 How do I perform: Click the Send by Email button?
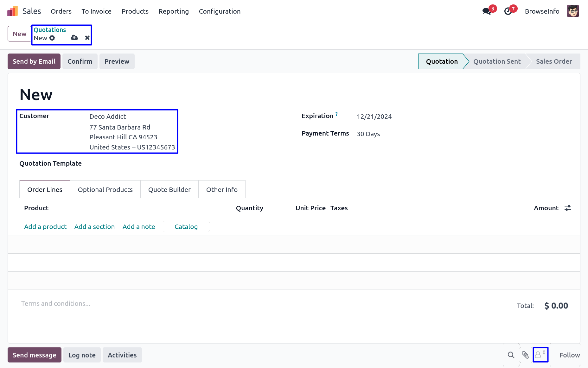34,61
